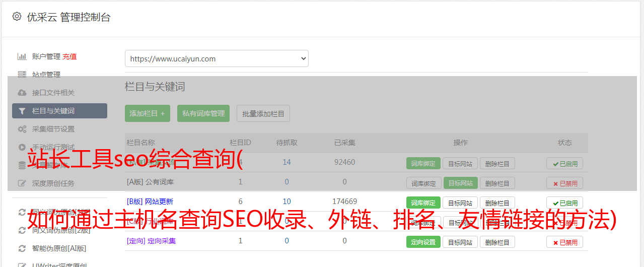Click the [A版] 公有词库 column name

pos(150,181)
